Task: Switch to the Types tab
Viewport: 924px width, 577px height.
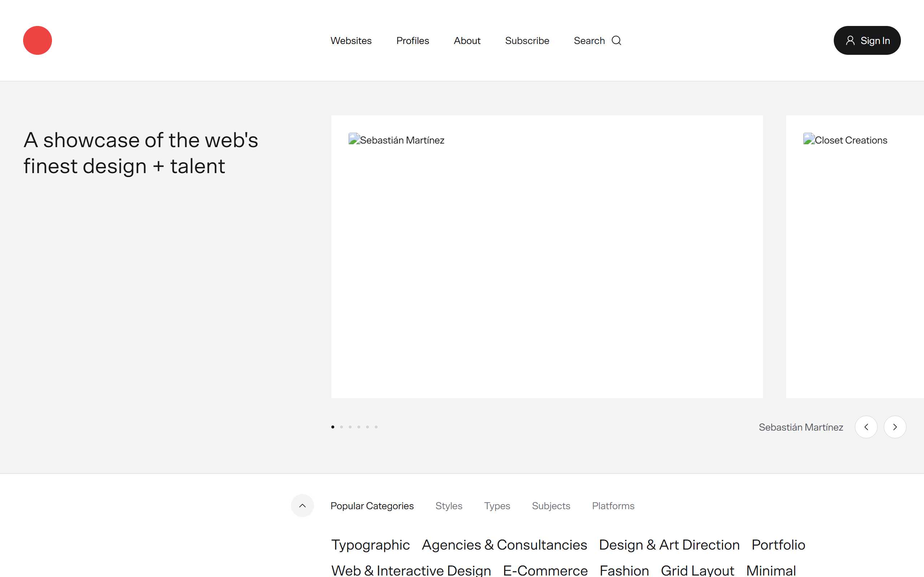Action: click(x=497, y=506)
